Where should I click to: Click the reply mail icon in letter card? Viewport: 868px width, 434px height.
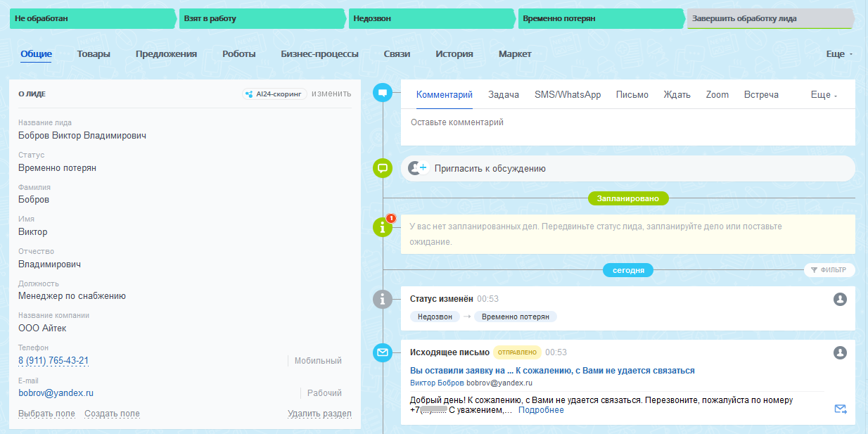840,409
